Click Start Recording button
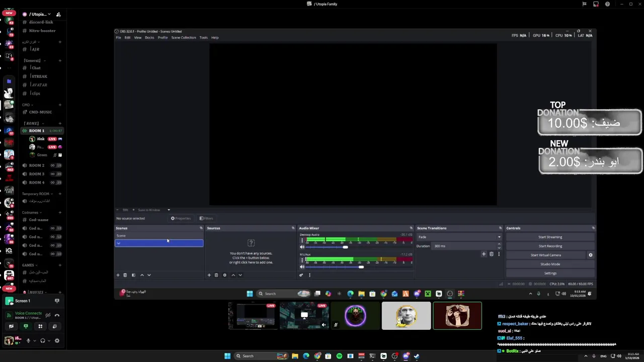Viewport: 644px width, 362px height. pyautogui.click(x=550, y=246)
